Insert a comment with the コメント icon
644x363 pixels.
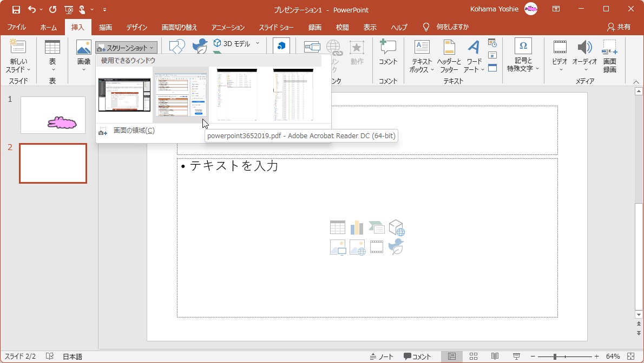pos(388,48)
